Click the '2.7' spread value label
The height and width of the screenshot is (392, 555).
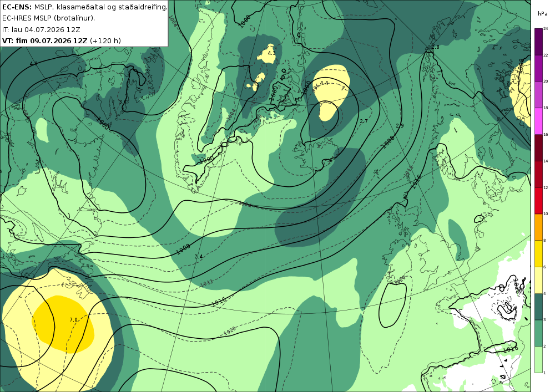(x=364, y=121)
